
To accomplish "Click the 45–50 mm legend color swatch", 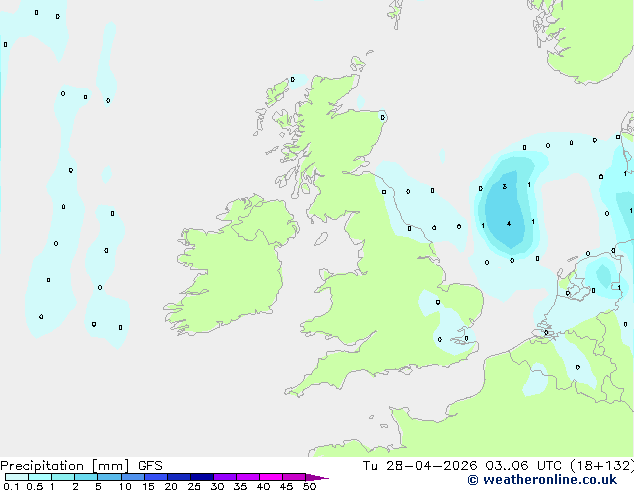I will click(293, 477).
